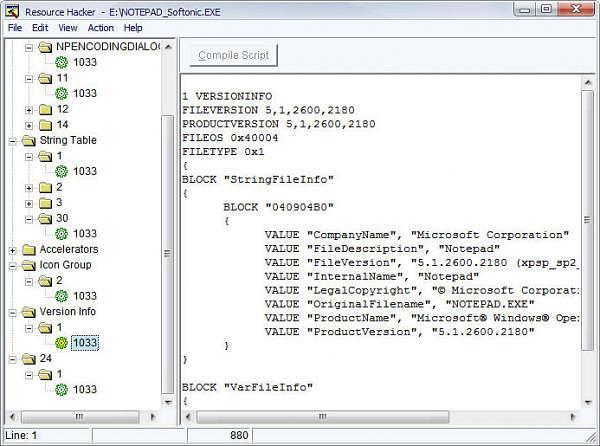
Task: Click the script editor's vertical scrollbar thumb
Action: (587, 220)
